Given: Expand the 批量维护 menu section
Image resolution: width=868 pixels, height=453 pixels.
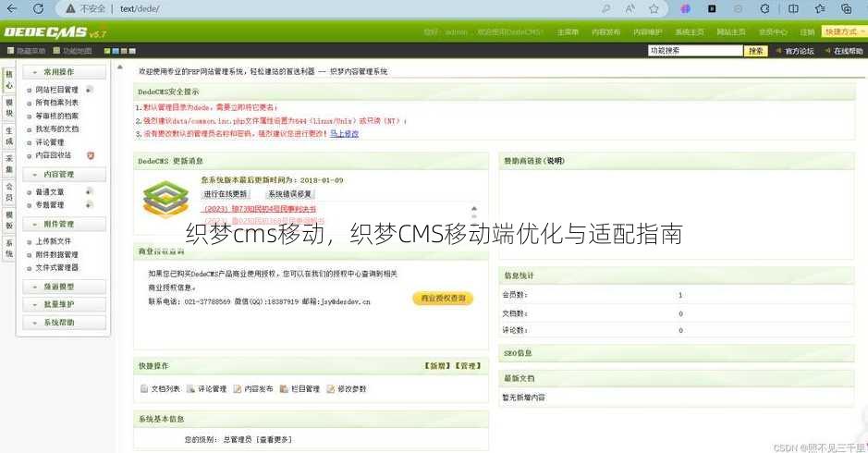Looking at the screenshot, I should tap(64, 304).
